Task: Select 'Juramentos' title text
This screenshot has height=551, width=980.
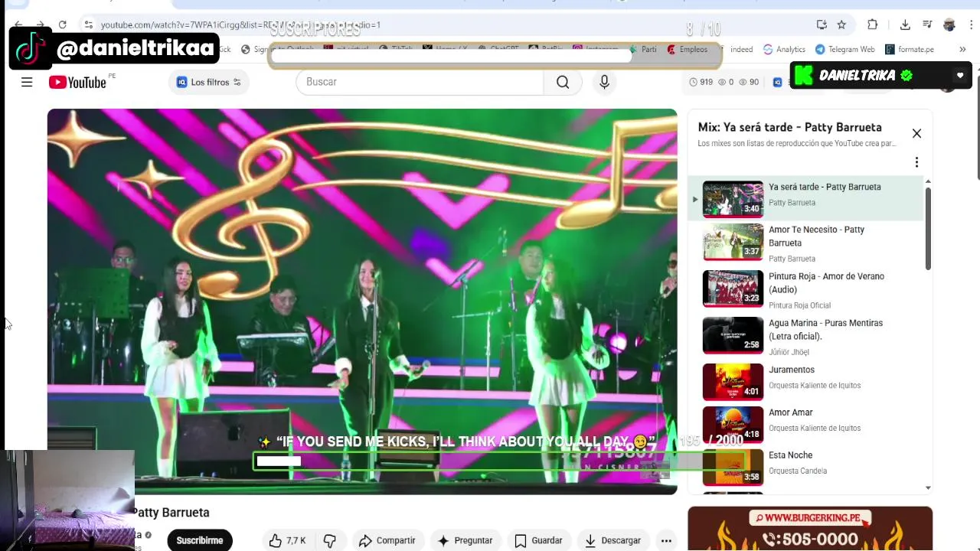Action: 792,370
